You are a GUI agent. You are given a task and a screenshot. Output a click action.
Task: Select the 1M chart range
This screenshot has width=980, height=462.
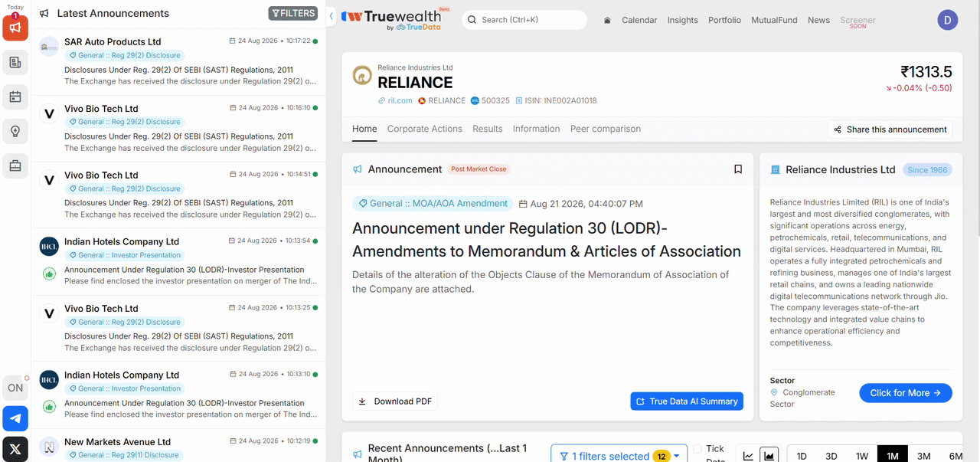893,456
